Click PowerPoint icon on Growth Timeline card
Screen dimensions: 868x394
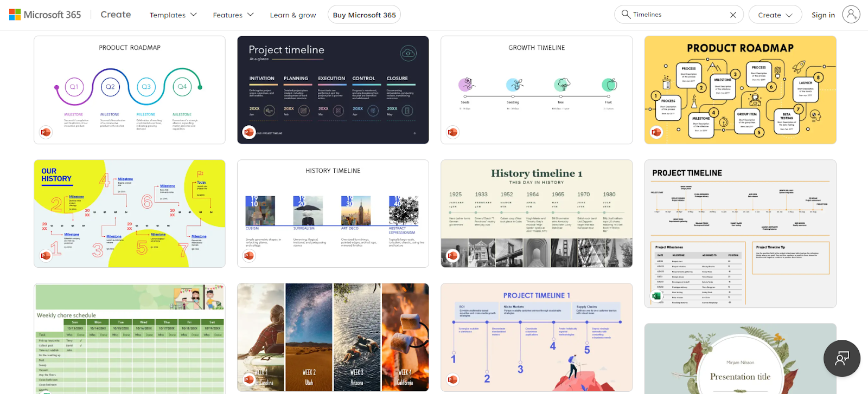pos(452,132)
